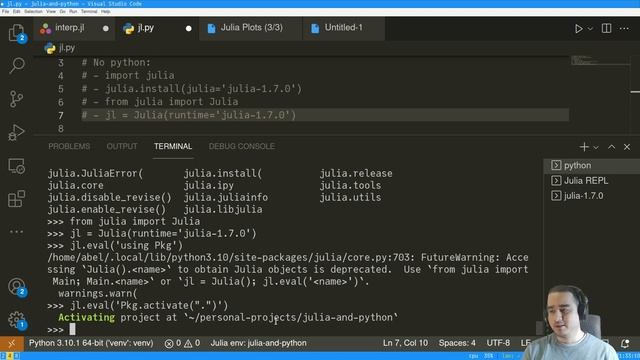
Task: Open the Terminal menu
Action: [x=89, y=12]
